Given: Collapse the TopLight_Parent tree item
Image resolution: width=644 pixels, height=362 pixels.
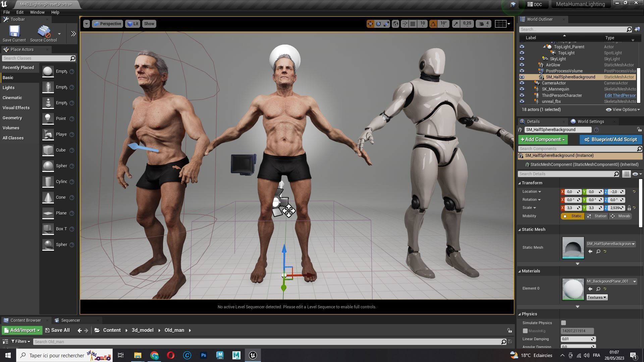Looking at the screenshot, I should click(544, 47).
